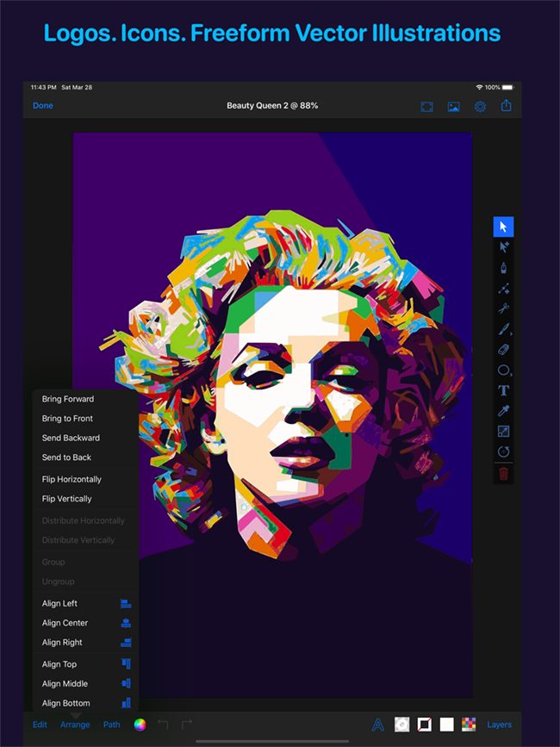Choose the Scissors tool
Screen dimensions: 560x747
click(503, 309)
